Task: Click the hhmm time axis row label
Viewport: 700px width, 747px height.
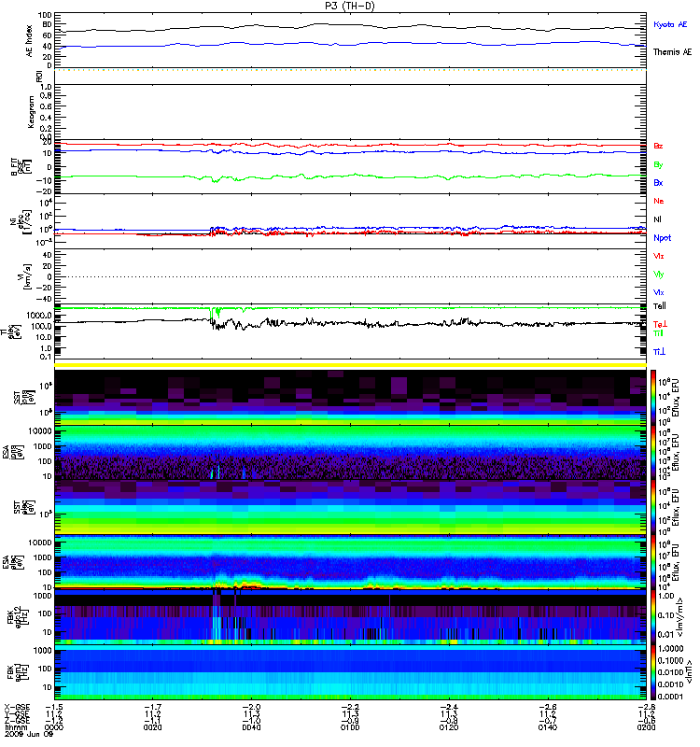Action: tap(14, 728)
